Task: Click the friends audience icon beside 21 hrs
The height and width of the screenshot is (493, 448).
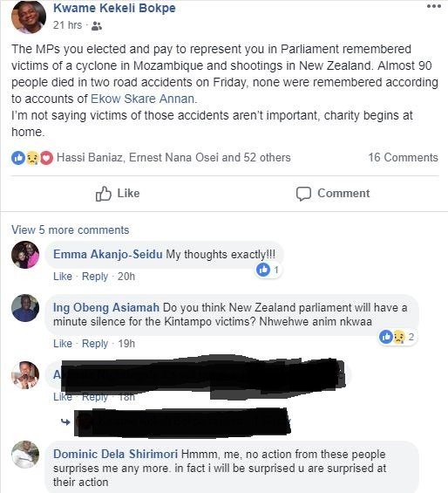Action: (97, 26)
